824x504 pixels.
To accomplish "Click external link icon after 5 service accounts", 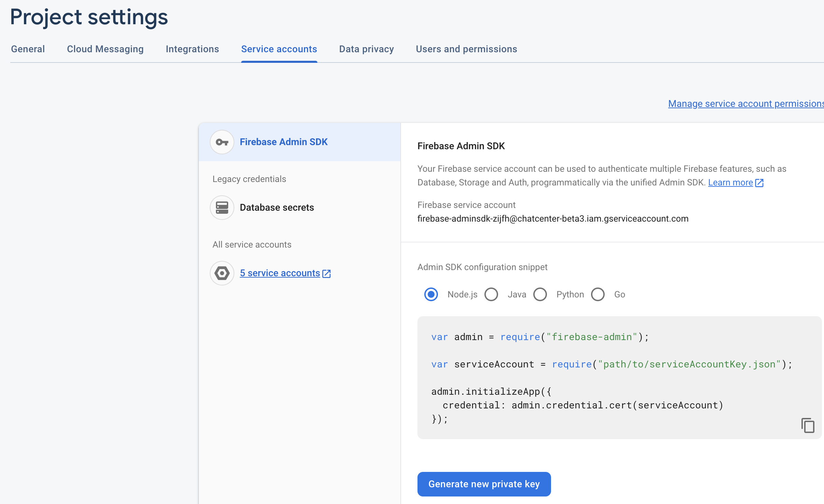I will pyautogui.click(x=327, y=274).
